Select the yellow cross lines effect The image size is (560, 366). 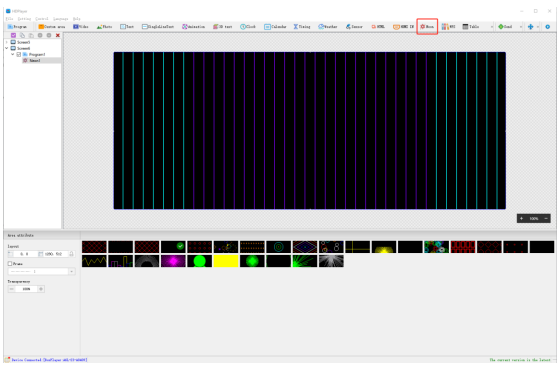358,247
